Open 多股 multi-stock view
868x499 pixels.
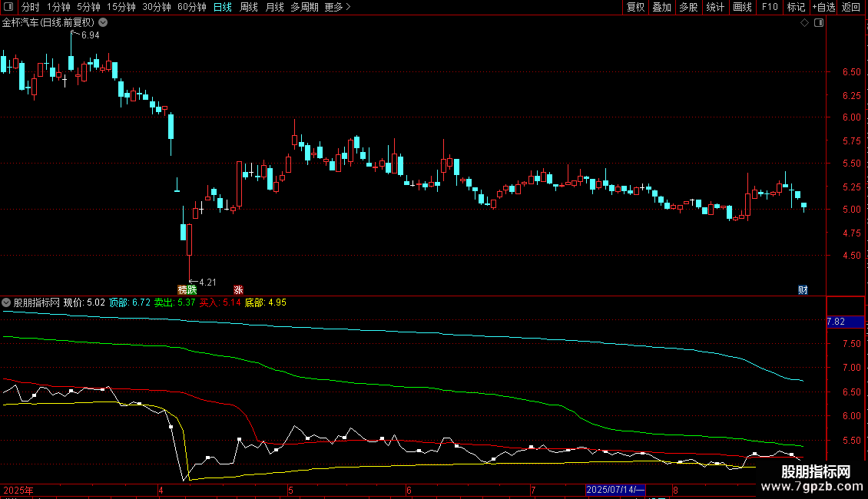click(688, 7)
